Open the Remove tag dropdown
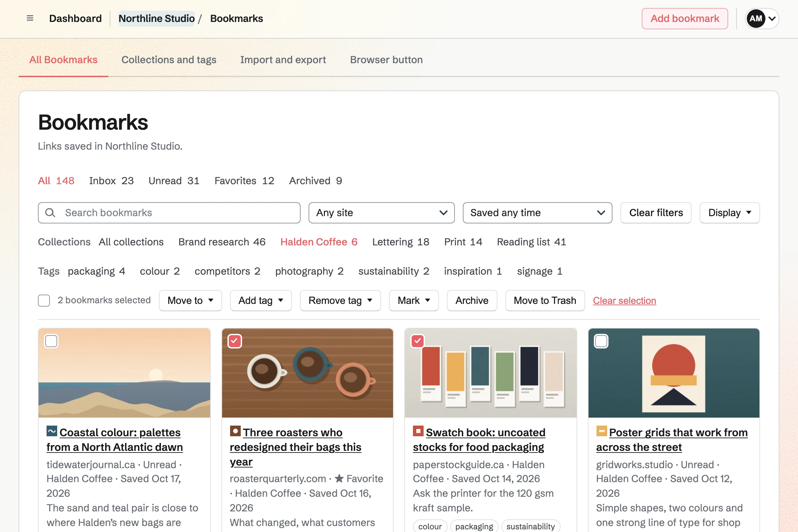This screenshot has width=798, height=532. click(340, 301)
